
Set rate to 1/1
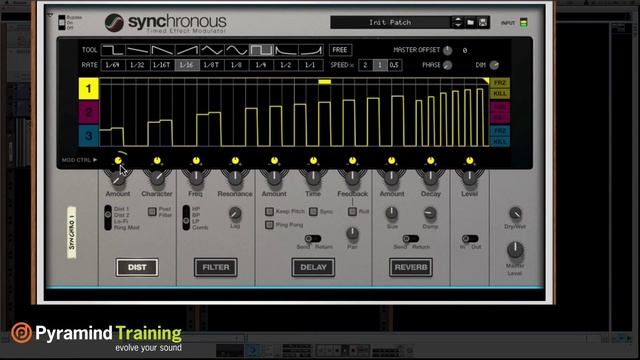point(311,65)
